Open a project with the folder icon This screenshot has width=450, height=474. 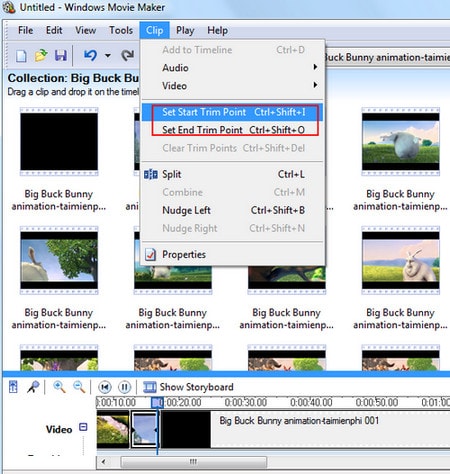pos(41,56)
